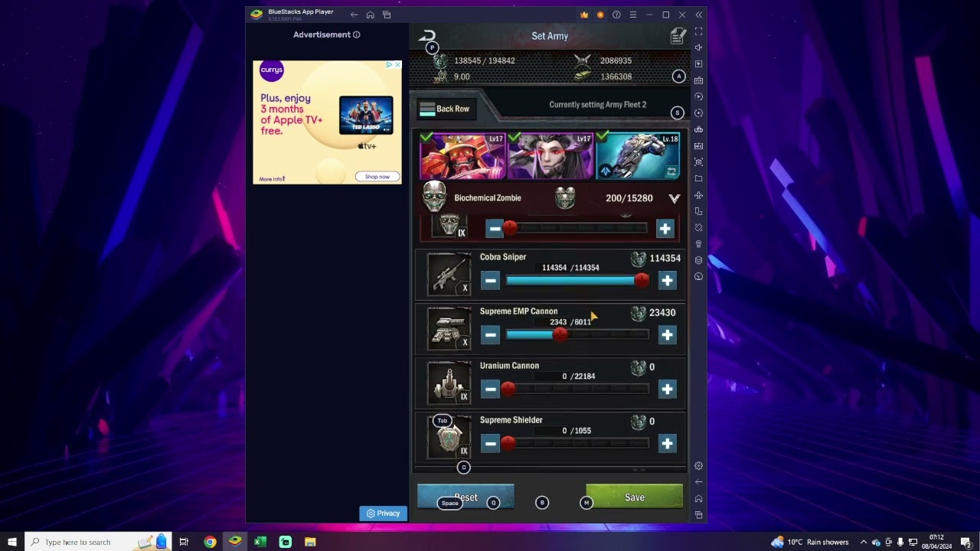This screenshot has width=980, height=551.
Task: Reset the army configuration
Action: pos(465,497)
